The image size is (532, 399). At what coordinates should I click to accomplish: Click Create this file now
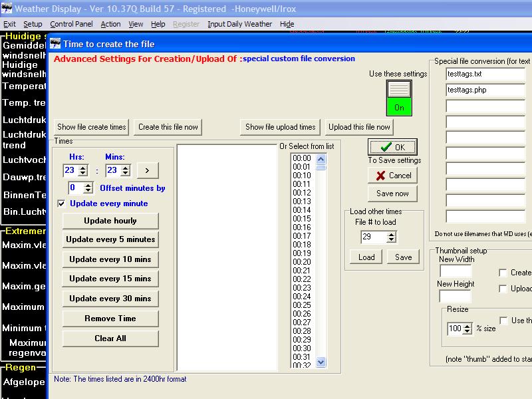tap(168, 127)
